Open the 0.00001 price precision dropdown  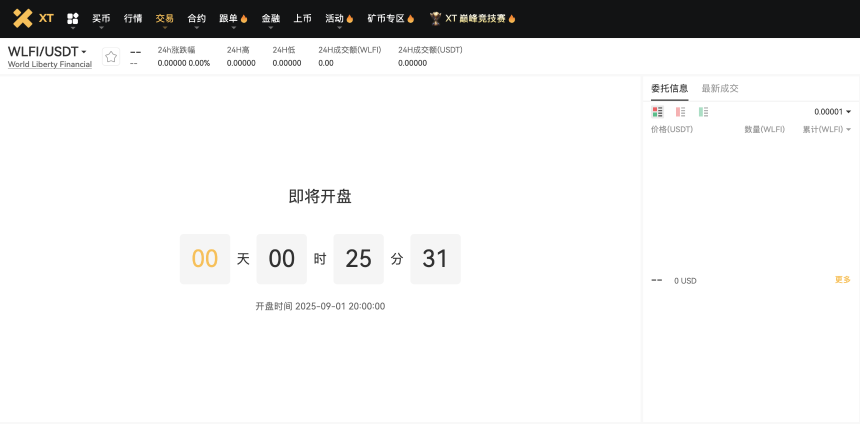click(833, 112)
